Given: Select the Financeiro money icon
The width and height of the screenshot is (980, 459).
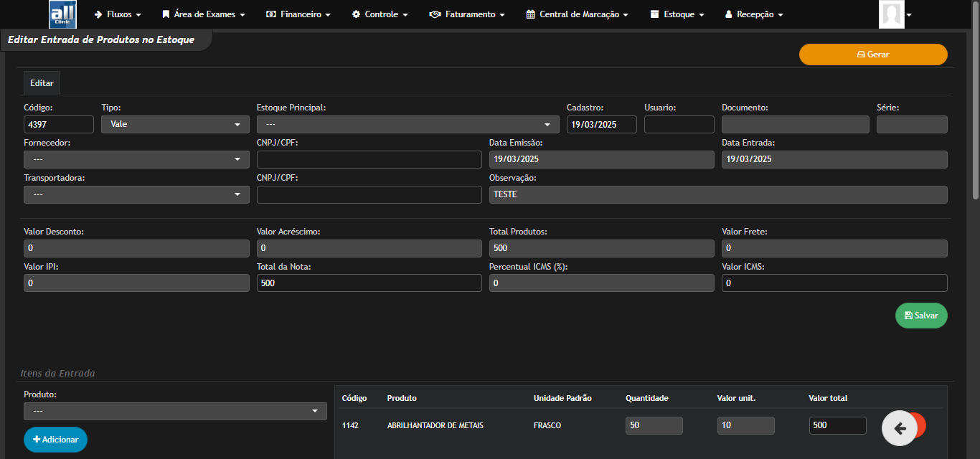Looking at the screenshot, I should [x=271, y=14].
